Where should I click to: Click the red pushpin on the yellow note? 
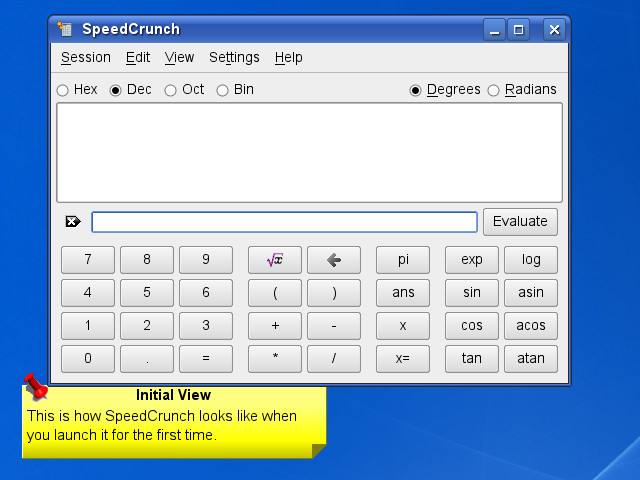coord(36,386)
